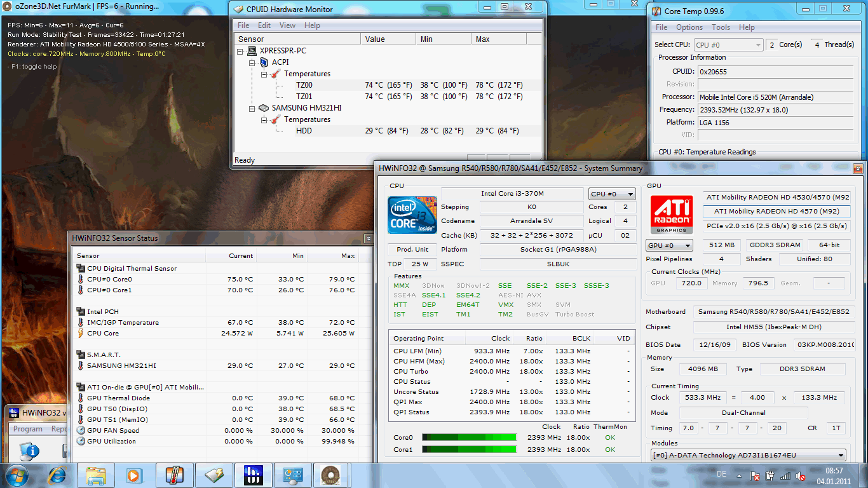Switch to Core Temp via taskbar thermometer icon
The height and width of the screenshot is (488, 868).
(x=175, y=475)
